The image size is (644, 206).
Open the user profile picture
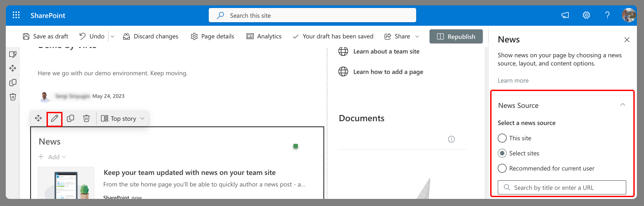(x=629, y=15)
